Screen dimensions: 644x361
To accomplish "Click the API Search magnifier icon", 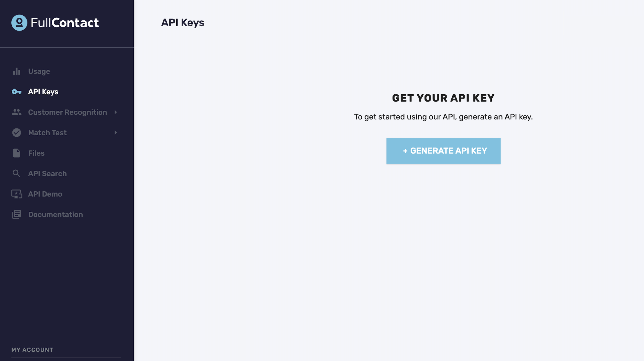I will pos(16,173).
